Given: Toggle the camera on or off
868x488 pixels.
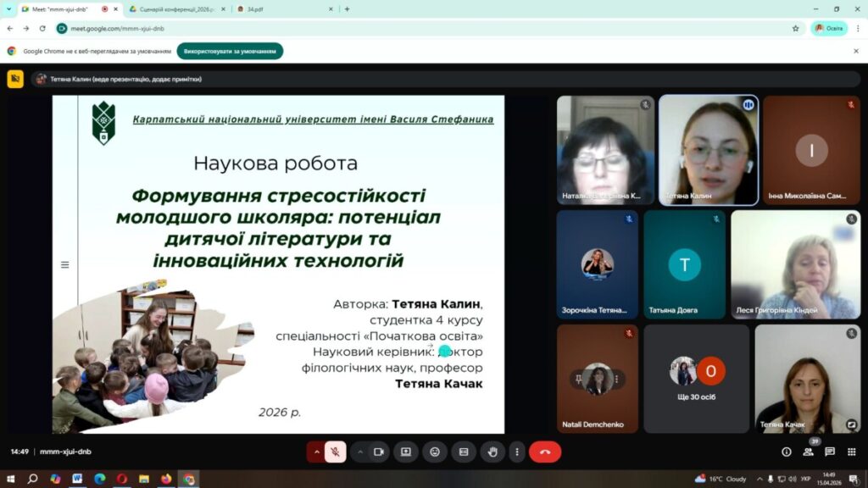Looking at the screenshot, I should (379, 452).
